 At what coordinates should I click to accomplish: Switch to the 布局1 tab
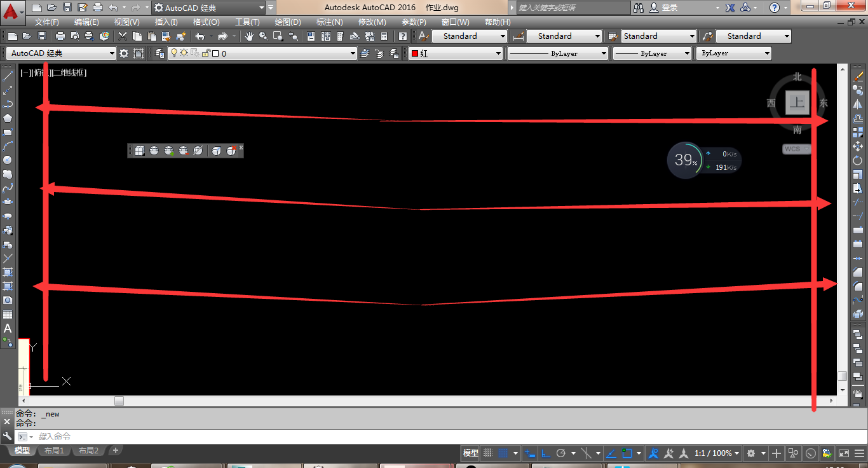pos(54,451)
